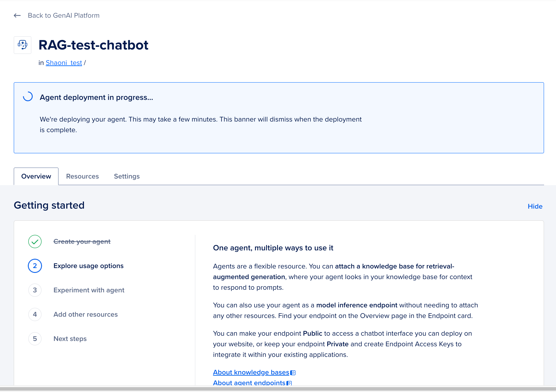Click the deployment progress spinner icon
556x392 pixels.
(x=28, y=96)
